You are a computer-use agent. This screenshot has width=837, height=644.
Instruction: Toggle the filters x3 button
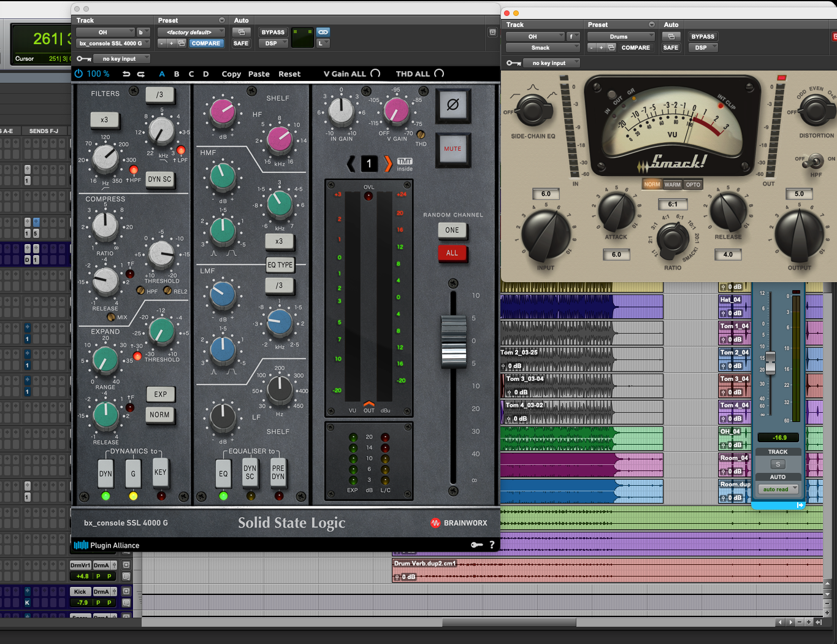(104, 120)
